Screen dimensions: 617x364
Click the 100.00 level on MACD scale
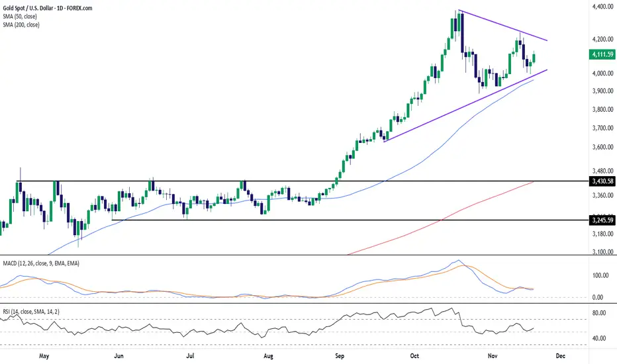(601, 274)
